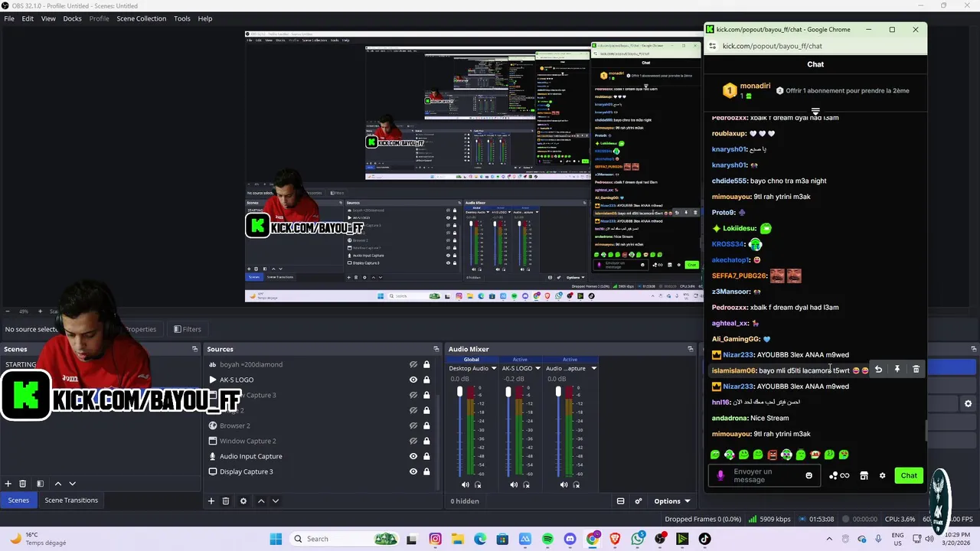
Task: Click the Chrome address bar URL
Action: pos(772,46)
